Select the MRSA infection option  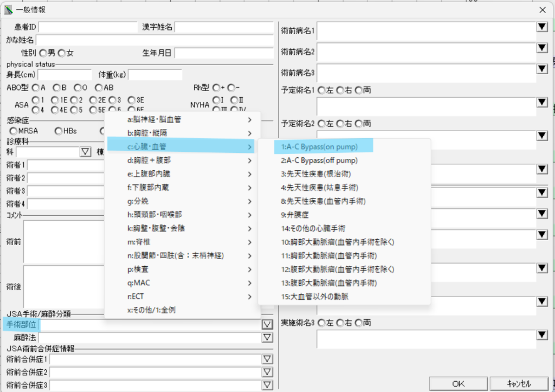pos(14,131)
